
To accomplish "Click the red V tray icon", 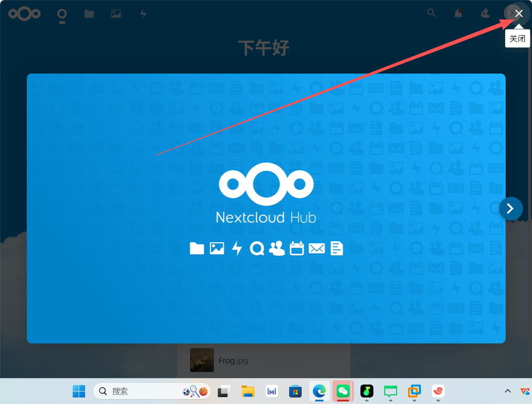I will pos(525,391).
